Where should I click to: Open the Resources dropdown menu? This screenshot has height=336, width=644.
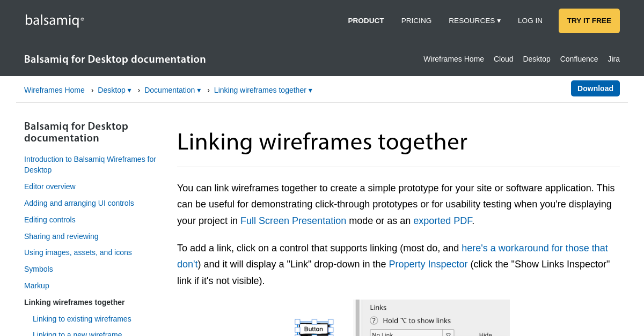474,21
